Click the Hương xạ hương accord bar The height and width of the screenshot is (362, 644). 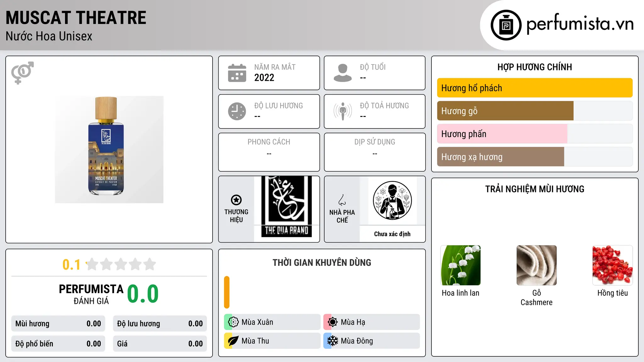535,157
